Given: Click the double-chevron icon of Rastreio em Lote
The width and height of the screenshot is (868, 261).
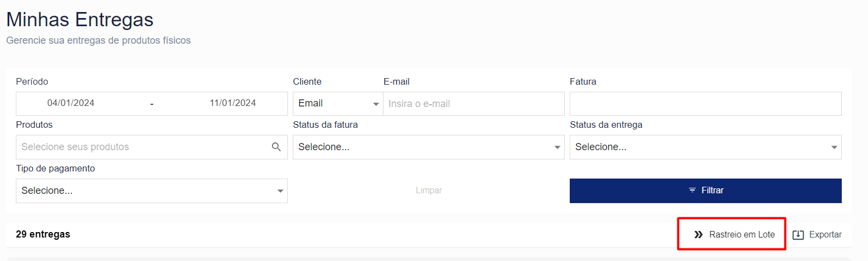Looking at the screenshot, I should pyautogui.click(x=698, y=235).
